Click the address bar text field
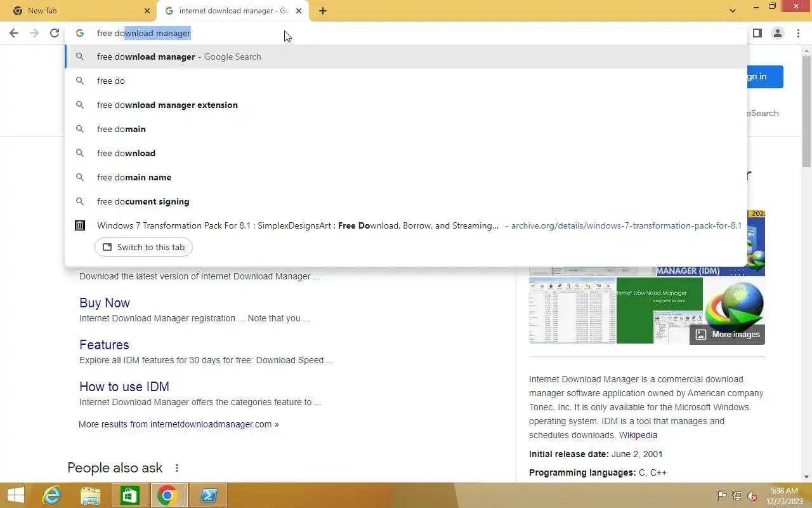 pos(406,33)
